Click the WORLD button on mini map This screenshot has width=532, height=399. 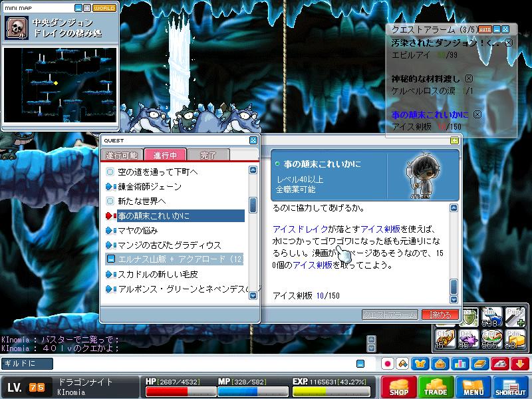tap(104, 8)
